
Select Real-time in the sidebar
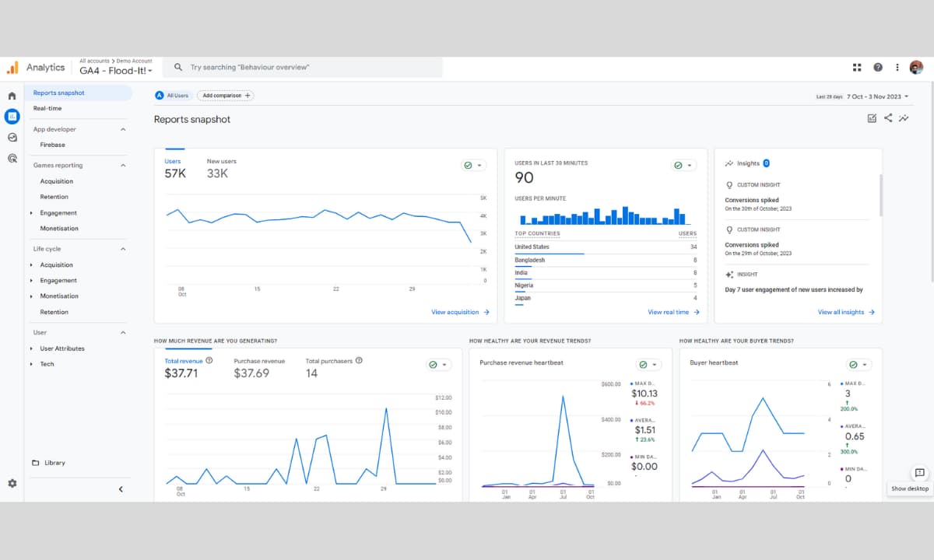[47, 108]
